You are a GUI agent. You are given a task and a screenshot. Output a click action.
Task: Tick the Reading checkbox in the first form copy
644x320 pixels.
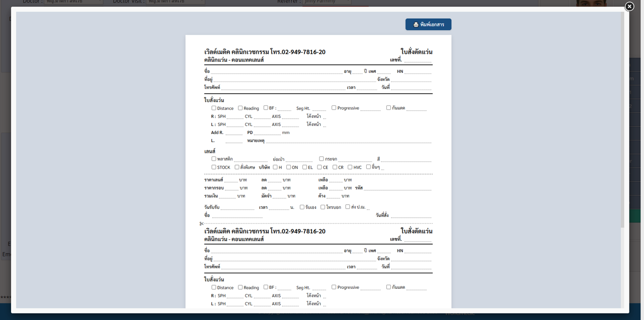tap(240, 108)
